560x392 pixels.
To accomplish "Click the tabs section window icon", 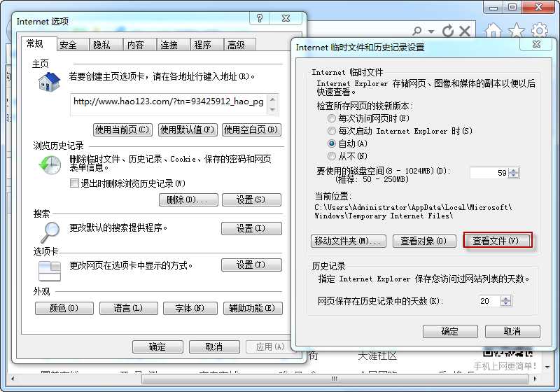I will pyautogui.click(x=49, y=271).
